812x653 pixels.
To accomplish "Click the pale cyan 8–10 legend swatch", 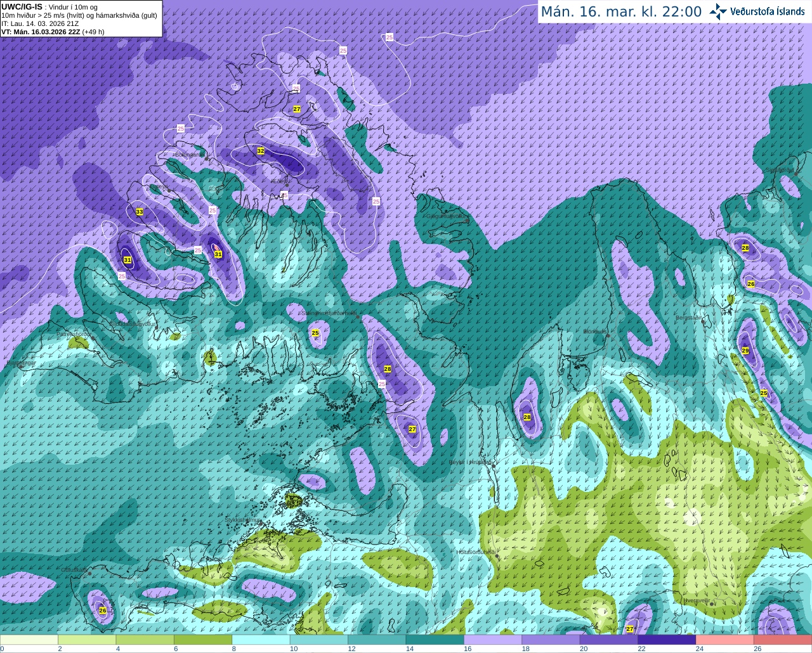I will [x=261, y=640].
